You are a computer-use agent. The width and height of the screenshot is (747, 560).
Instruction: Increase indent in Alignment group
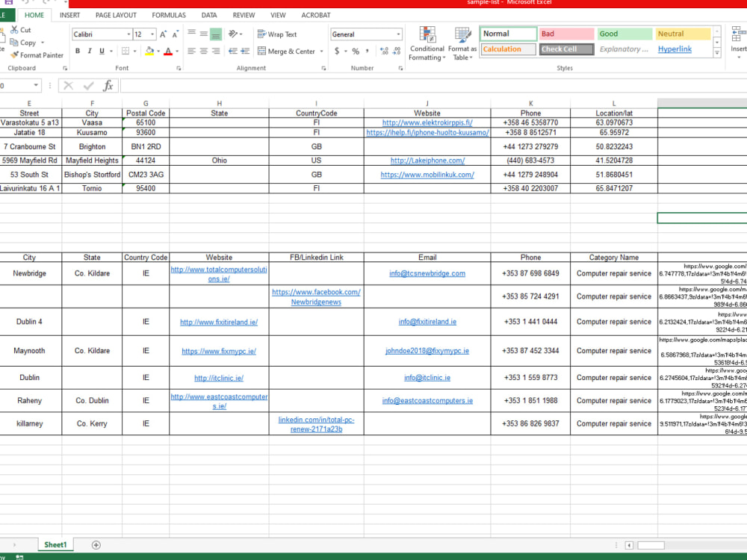coord(245,51)
